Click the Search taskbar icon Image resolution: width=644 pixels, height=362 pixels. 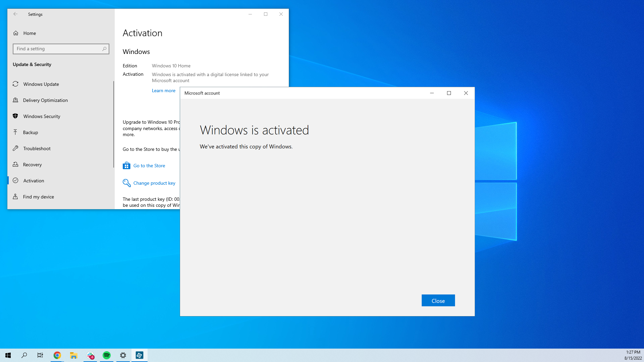pos(24,355)
